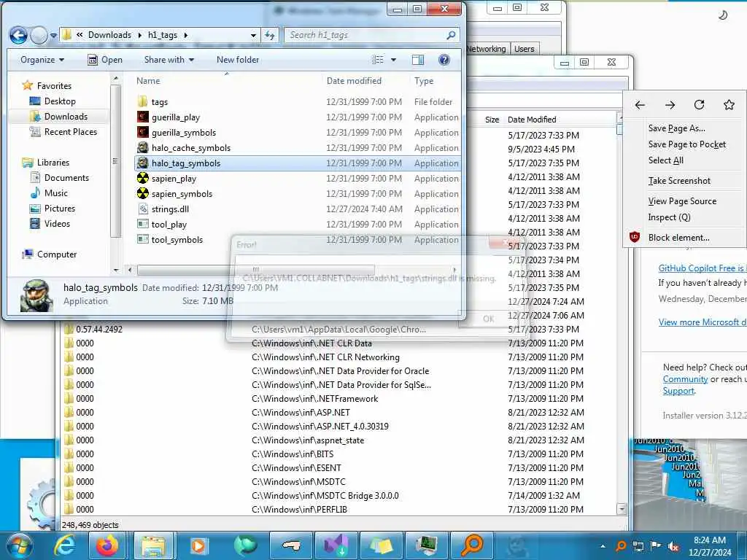Open the view options dropdown arrow
Image resolution: width=747 pixels, height=560 pixels.
click(x=393, y=60)
